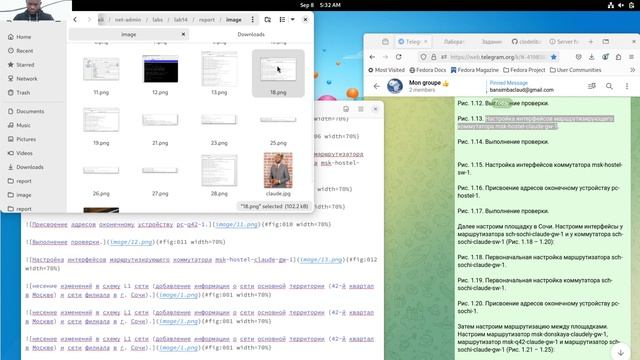Select the claude.jpg photo thumbnail
Screen dimensions: 640x360
click(x=278, y=170)
